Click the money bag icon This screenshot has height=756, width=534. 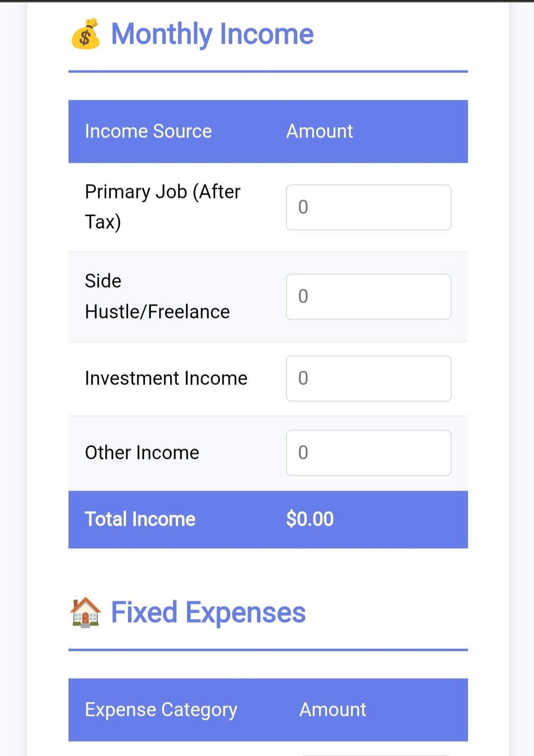[85, 34]
